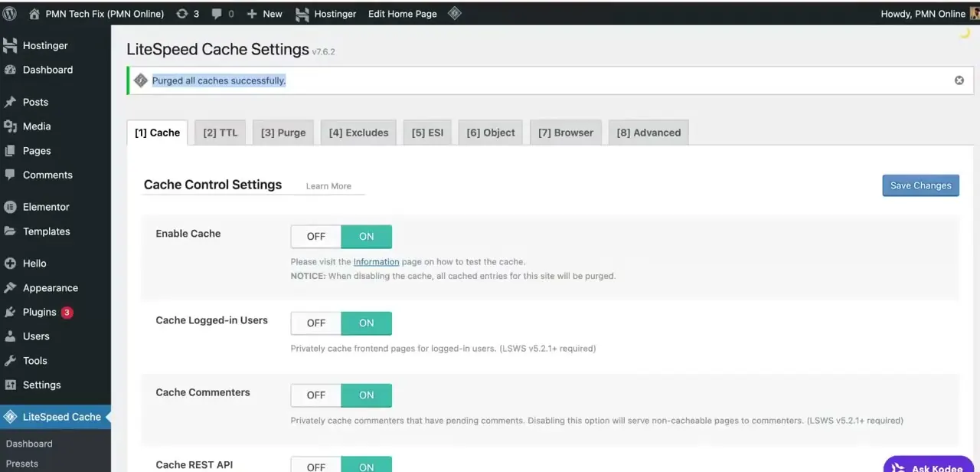Set Cache Commenters to ON
Image resolution: width=980 pixels, height=472 pixels.
(x=367, y=395)
